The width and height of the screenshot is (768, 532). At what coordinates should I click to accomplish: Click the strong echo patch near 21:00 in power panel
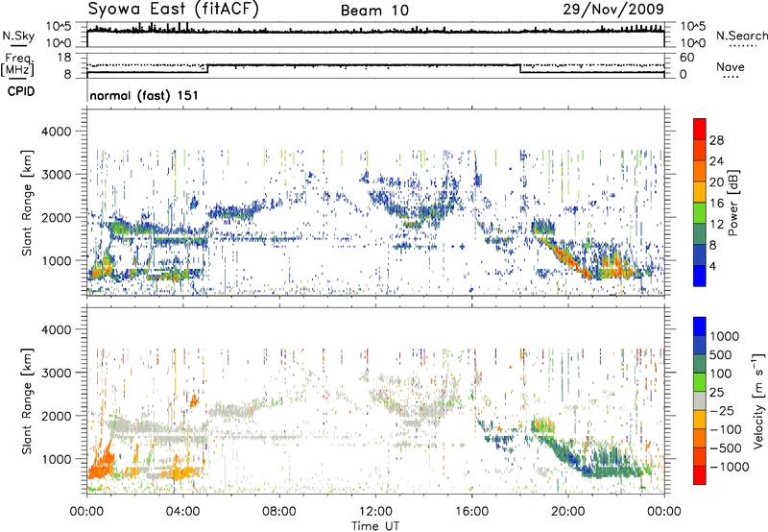(612, 263)
